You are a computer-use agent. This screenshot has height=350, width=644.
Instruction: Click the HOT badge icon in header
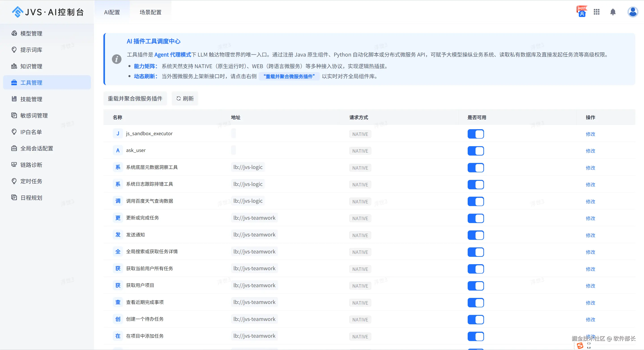pyautogui.click(x=582, y=11)
